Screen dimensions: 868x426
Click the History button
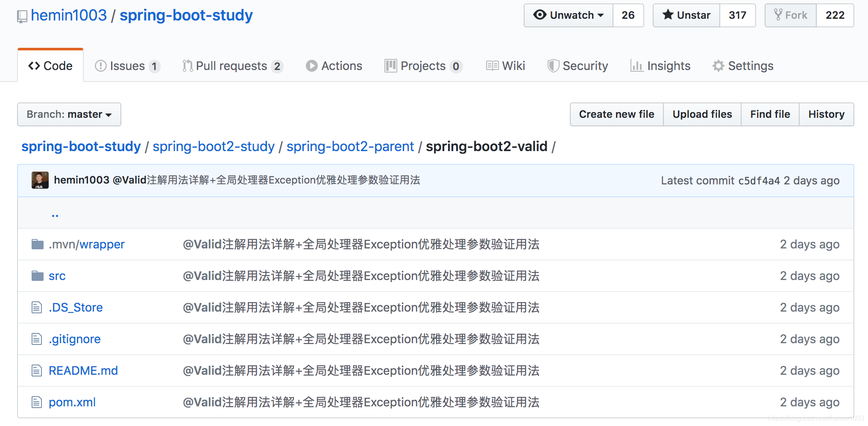coord(827,114)
